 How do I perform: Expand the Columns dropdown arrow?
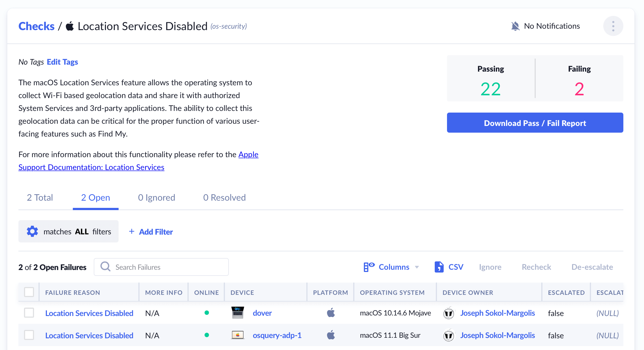(417, 267)
